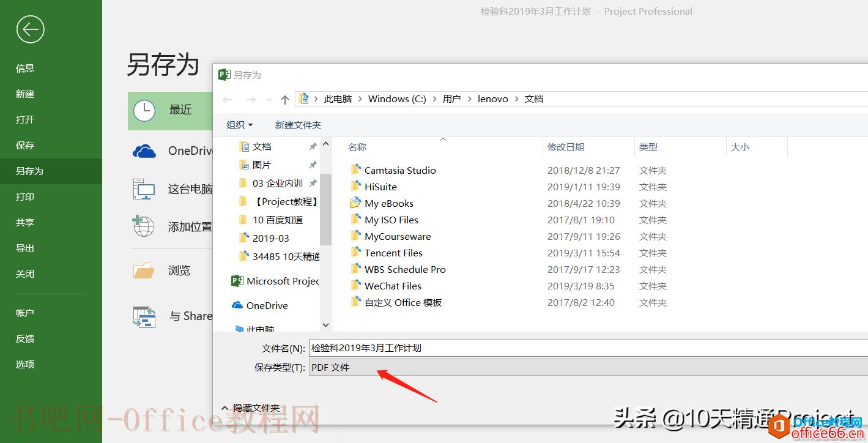
Task: Select the My ISO Files folder
Action: (x=391, y=220)
